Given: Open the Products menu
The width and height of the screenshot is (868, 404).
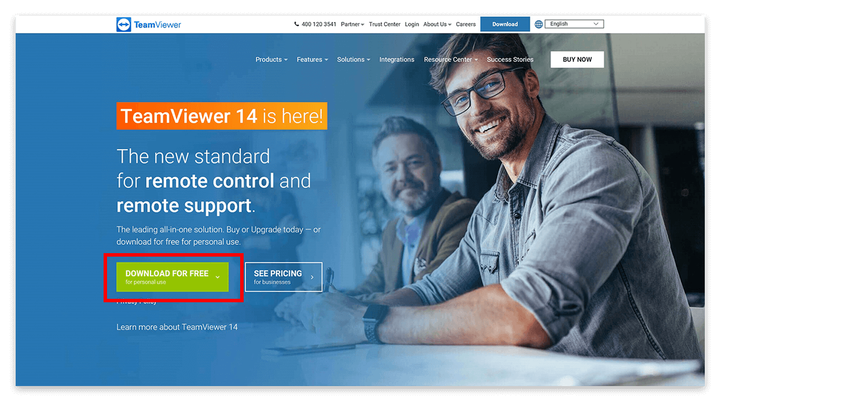Looking at the screenshot, I should click(271, 60).
